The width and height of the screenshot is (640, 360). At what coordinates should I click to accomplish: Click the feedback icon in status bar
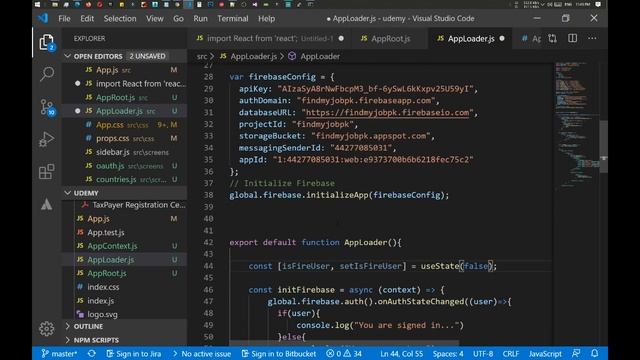(x=576, y=353)
